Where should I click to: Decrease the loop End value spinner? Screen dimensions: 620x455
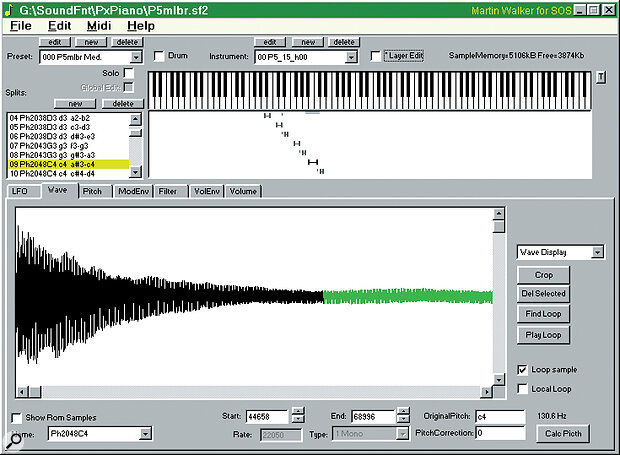point(403,420)
